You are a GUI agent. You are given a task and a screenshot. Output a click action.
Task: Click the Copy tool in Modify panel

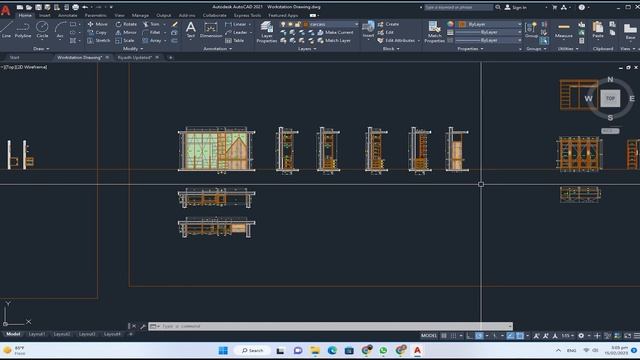click(97, 32)
